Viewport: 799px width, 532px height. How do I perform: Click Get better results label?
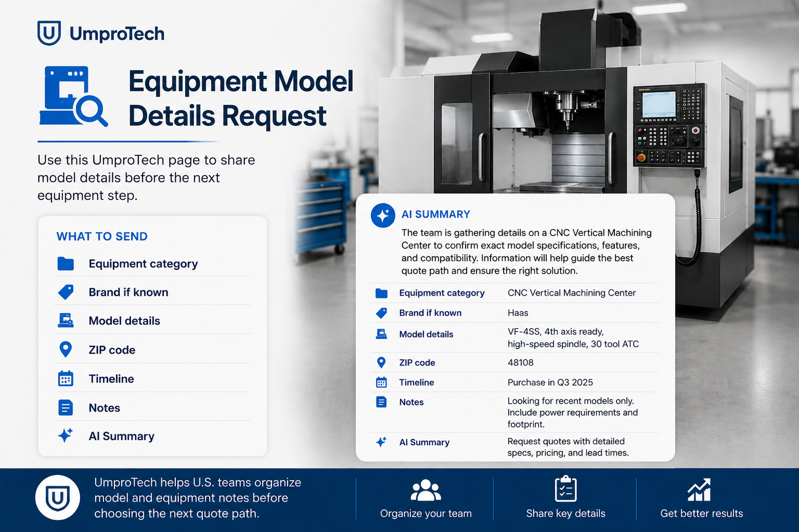(x=702, y=513)
